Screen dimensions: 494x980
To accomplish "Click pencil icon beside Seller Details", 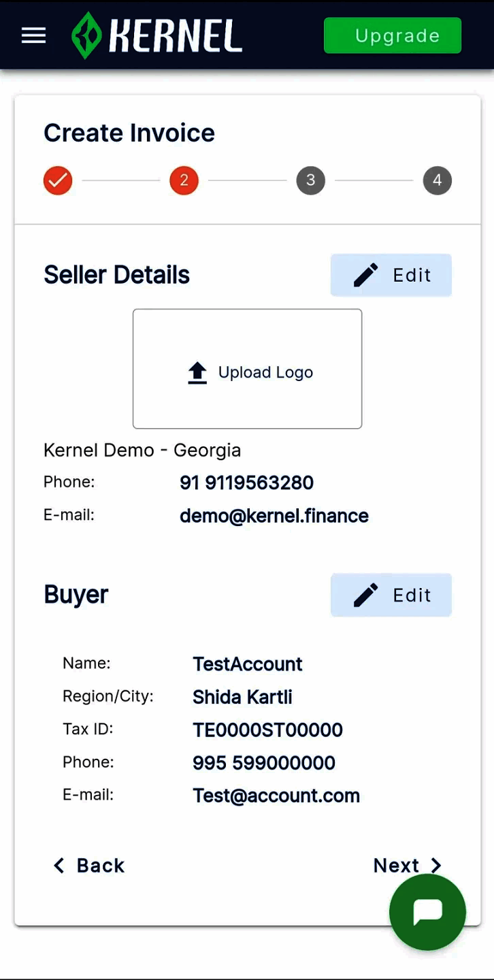I will pyautogui.click(x=365, y=275).
